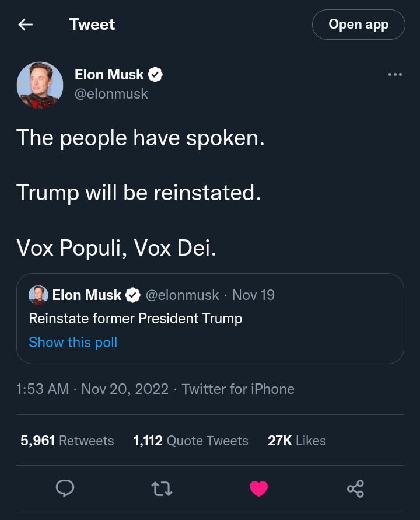Click the Twitter for iPhone source link
Viewport: 420px width, 520px height.
pos(238,389)
